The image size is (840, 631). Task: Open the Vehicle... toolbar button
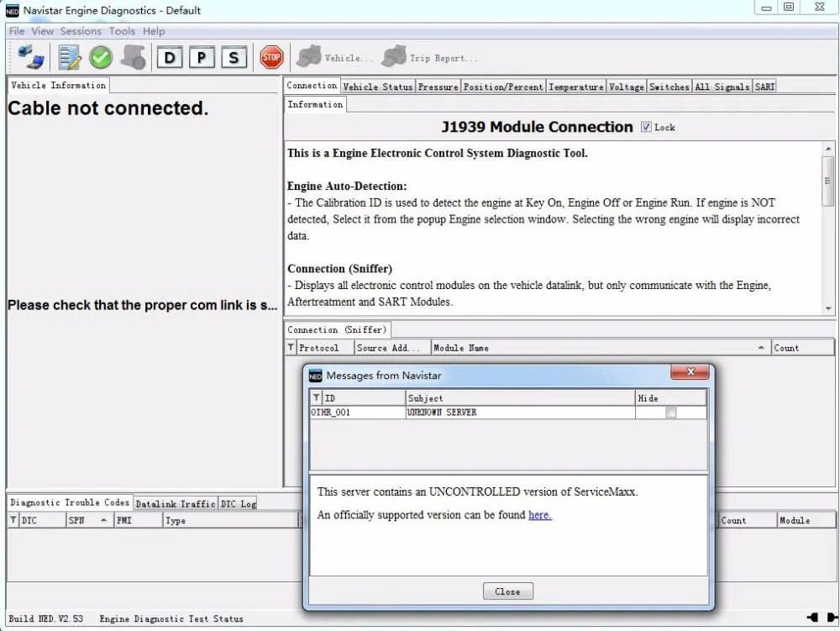(x=336, y=57)
